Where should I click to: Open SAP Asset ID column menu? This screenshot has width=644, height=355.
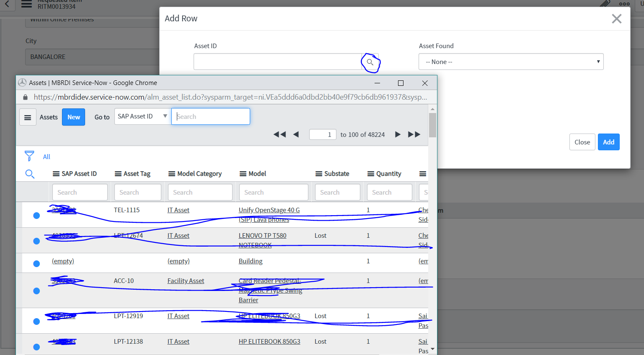(x=56, y=174)
